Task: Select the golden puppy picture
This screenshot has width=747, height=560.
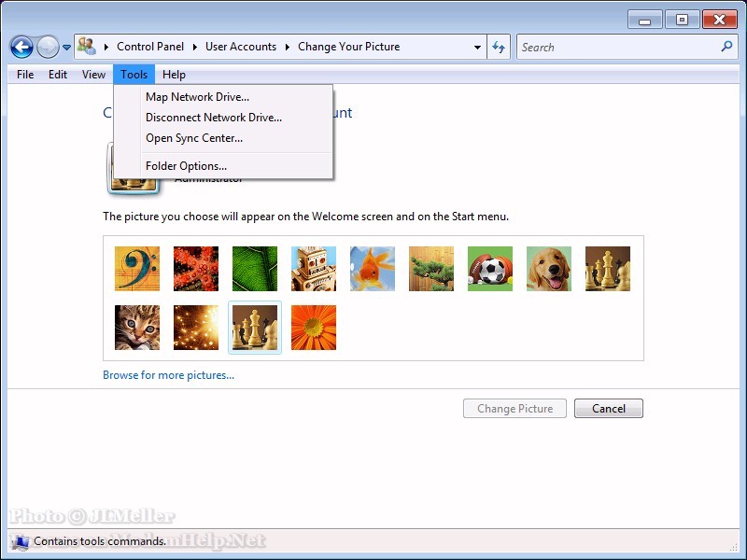Action: [x=549, y=269]
